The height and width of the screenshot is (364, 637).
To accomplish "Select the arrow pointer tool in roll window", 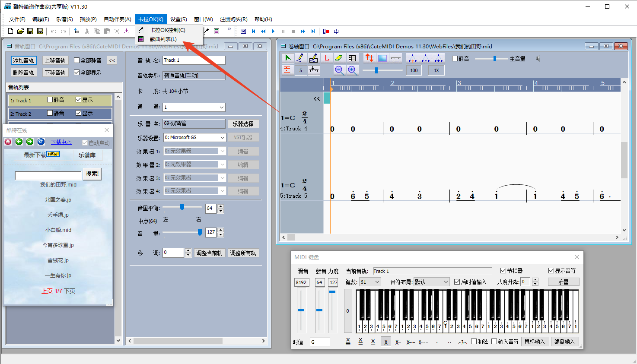I will coord(287,58).
